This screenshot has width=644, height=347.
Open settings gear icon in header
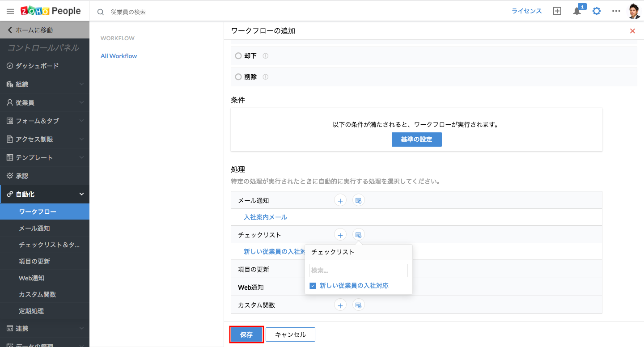point(597,11)
